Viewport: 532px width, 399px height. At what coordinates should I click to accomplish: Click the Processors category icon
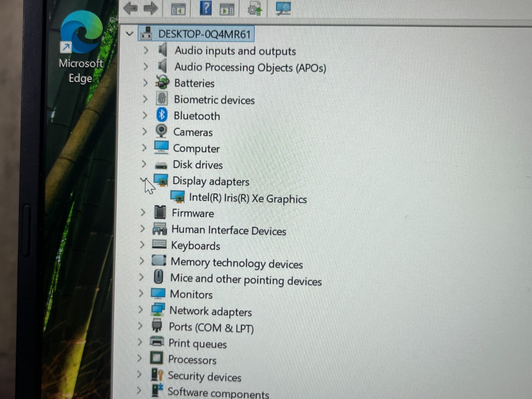pyautogui.click(x=157, y=358)
